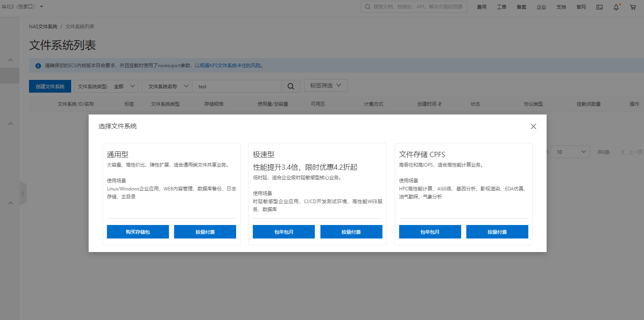Click 文件系统列表 breadcrumb
The width and height of the screenshot is (644, 320).
click(80, 27)
